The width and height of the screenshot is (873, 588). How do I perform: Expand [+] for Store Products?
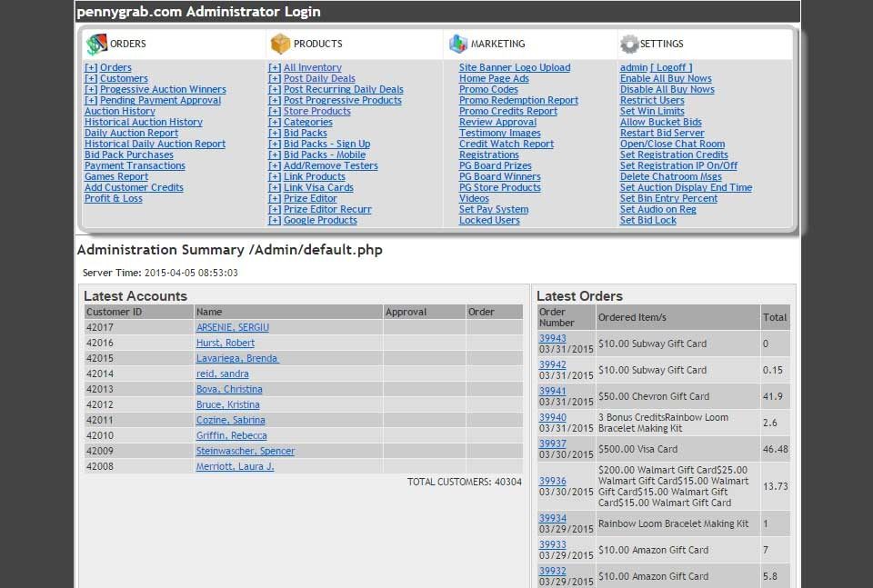coord(275,111)
